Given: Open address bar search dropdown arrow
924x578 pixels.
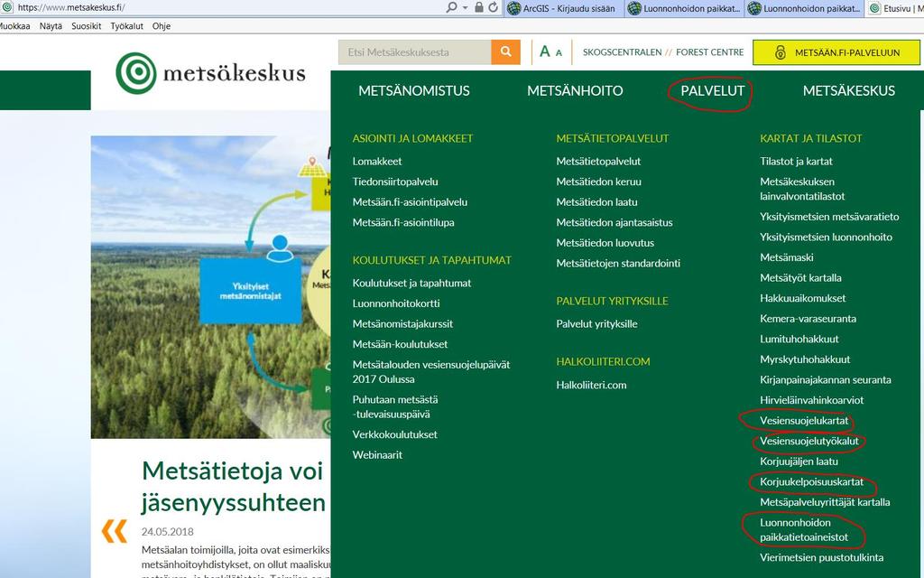Looking at the screenshot, I should click(465, 7).
